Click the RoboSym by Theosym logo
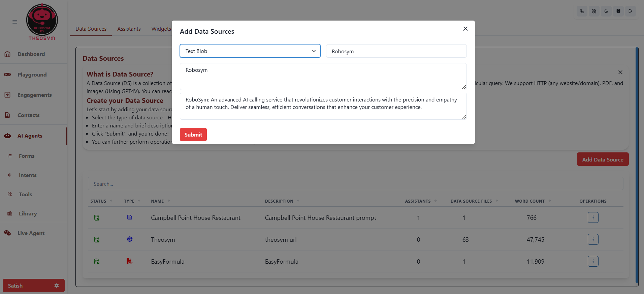644x294 pixels. coord(42,22)
